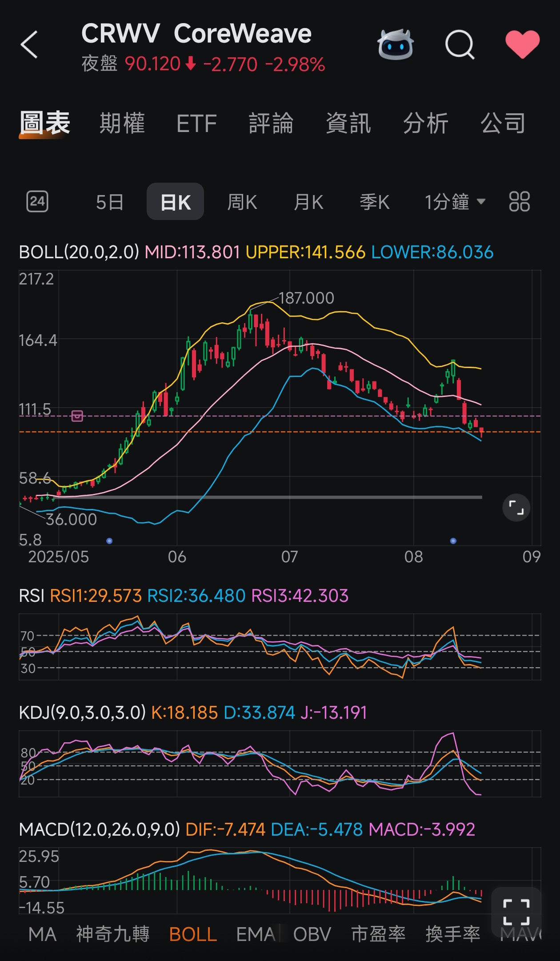Image resolution: width=560 pixels, height=961 pixels.
Task: Enable the MA overlay indicator
Action: [x=42, y=934]
